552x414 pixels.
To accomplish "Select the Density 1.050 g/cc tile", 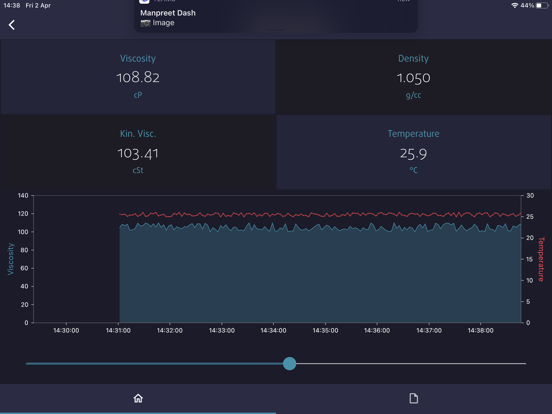I will click(x=414, y=77).
